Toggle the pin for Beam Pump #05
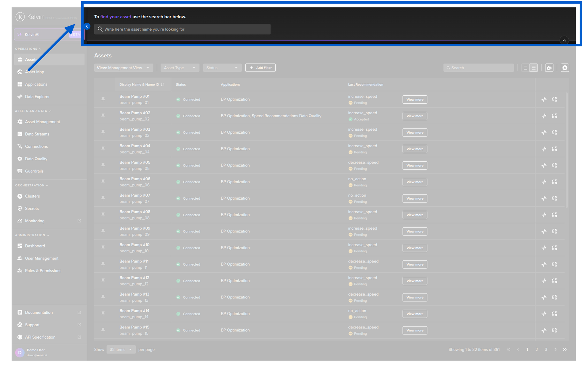Image resolution: width=588 pixels, height=368 pixels. pyautogui.click(x=103, y=165)
